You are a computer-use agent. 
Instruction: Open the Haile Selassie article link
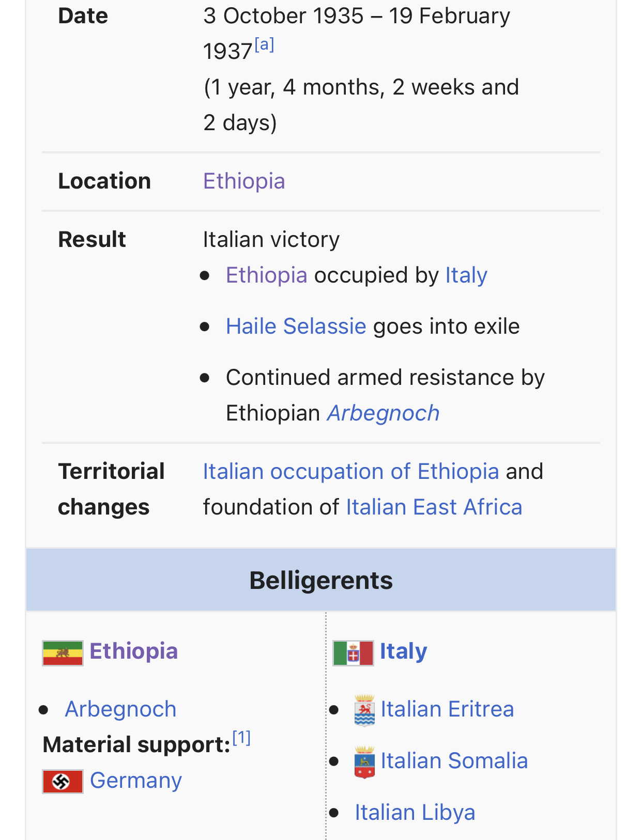[296, 326]
